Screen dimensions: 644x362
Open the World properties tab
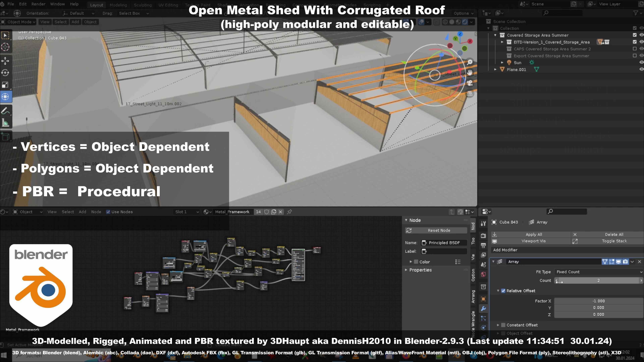point(483,274)
